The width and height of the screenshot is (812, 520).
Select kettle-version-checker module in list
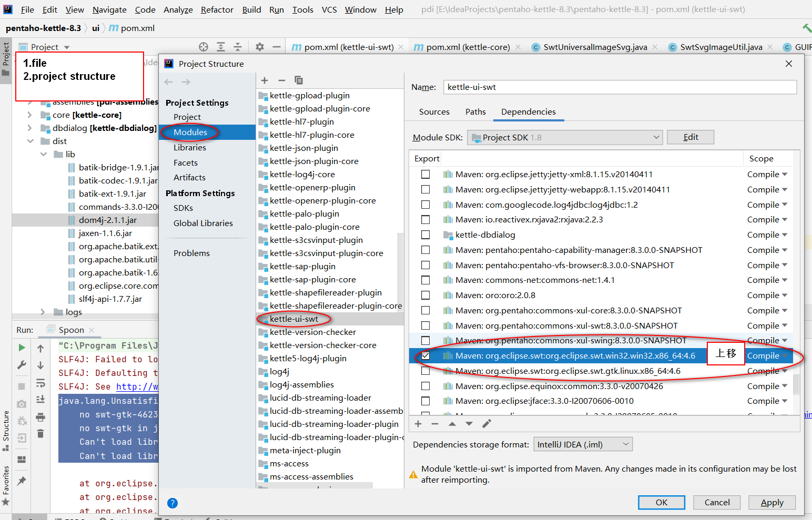click(313, 332)
